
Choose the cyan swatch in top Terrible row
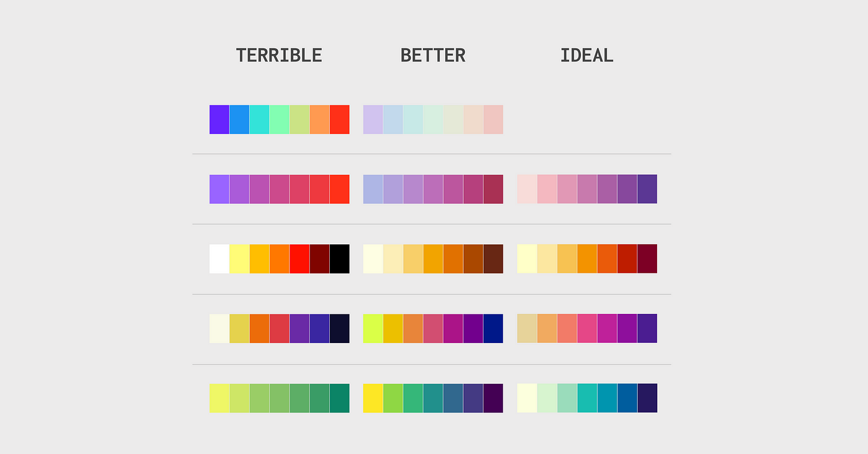[259, 119]
